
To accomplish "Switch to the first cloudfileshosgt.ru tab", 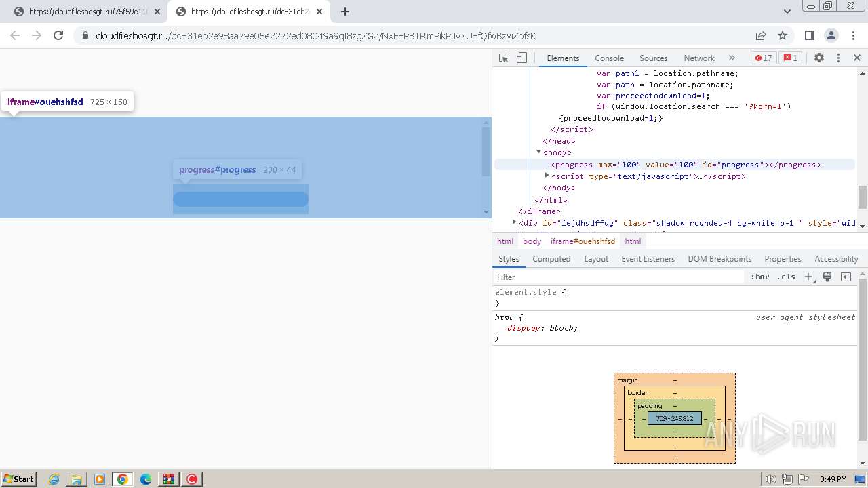I will [87, 12].
